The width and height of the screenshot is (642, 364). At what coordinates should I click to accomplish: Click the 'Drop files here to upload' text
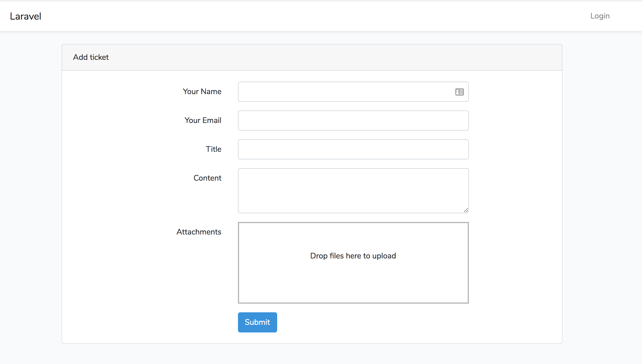353,256
